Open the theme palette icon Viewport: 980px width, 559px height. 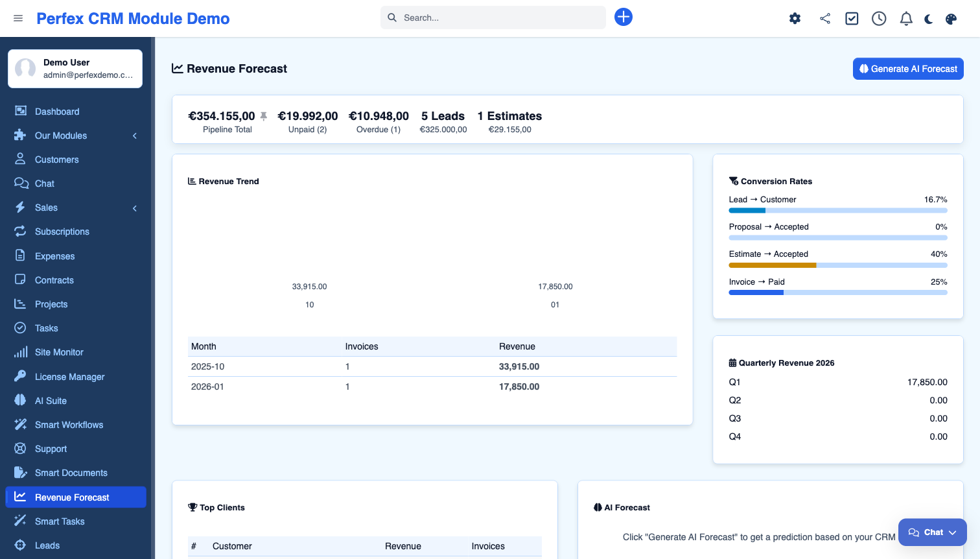(x=951, y=19)
